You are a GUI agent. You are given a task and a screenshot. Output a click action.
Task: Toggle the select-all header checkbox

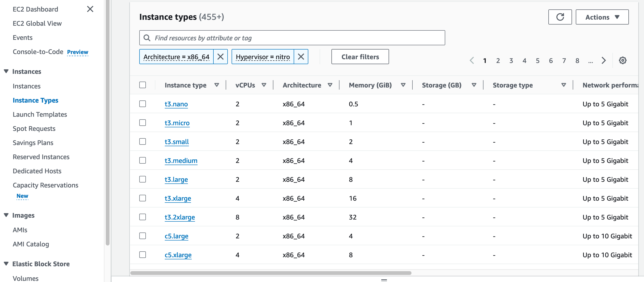143,85
